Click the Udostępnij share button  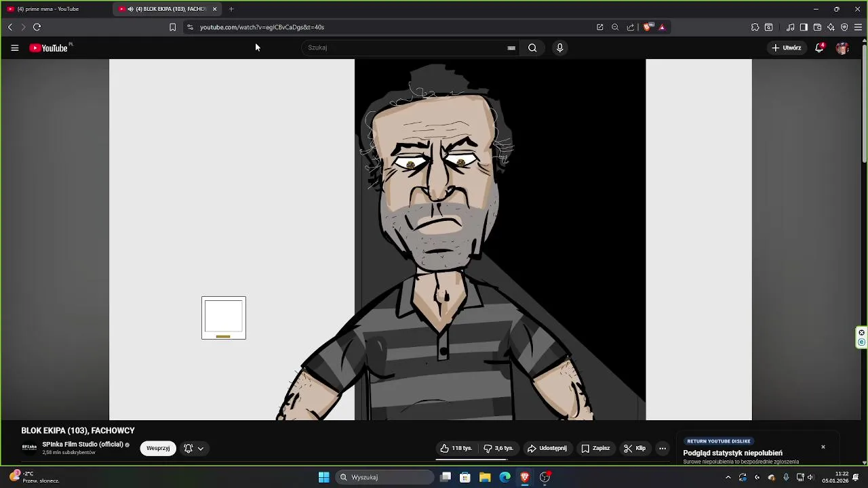(x=547, y=448)
